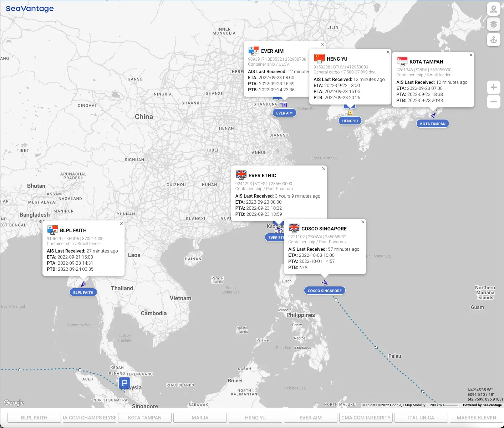Click the HENG YU popup title
This screenshot has width=504, height=428.
(x=337, y=59)
